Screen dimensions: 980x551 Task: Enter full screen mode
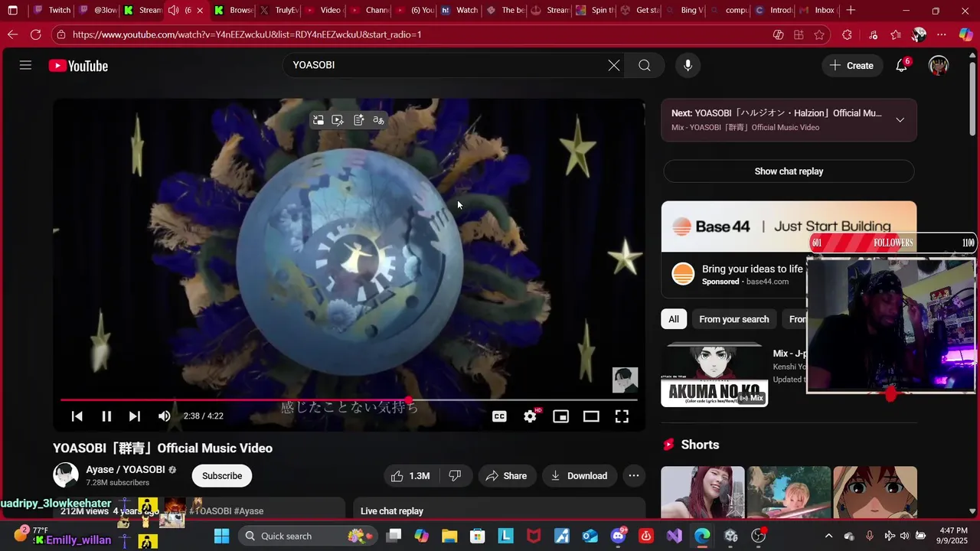(622, 416)
